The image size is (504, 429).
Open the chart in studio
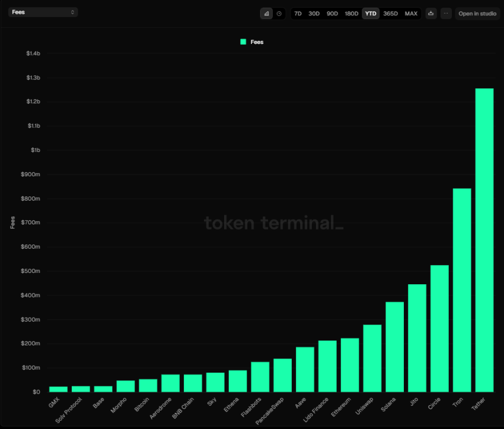[477, 13]
